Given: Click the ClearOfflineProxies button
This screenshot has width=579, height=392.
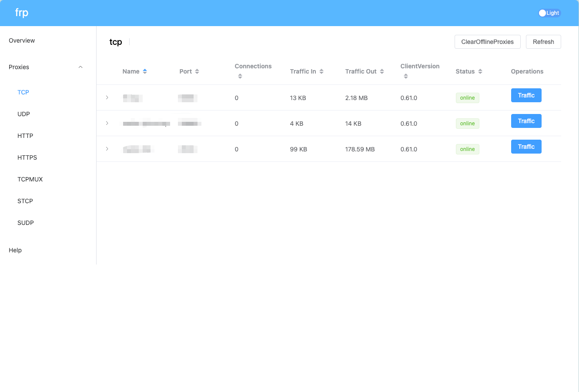Looking at the screenshot, I should tap(487, 42).
